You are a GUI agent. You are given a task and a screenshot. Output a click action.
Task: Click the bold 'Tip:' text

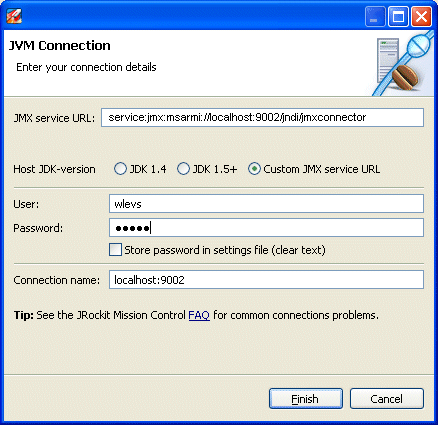(24, 315)
